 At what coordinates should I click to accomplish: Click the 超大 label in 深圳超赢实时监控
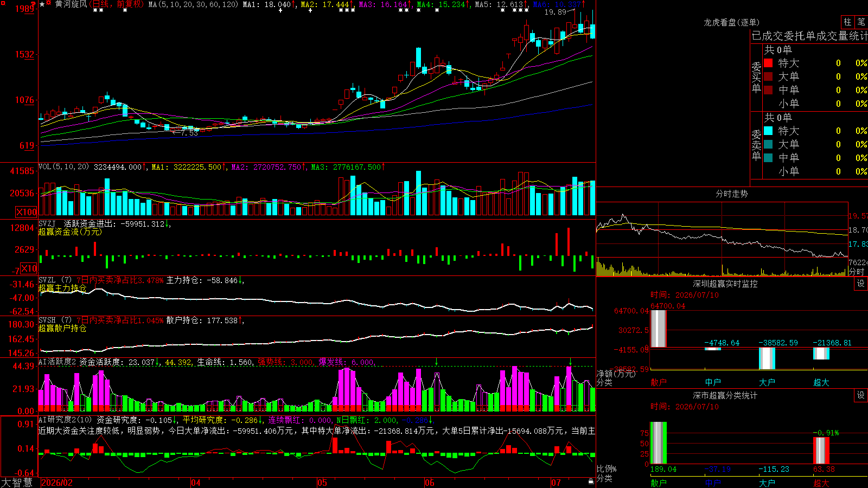pyautogui.click(x=821, y=382)
